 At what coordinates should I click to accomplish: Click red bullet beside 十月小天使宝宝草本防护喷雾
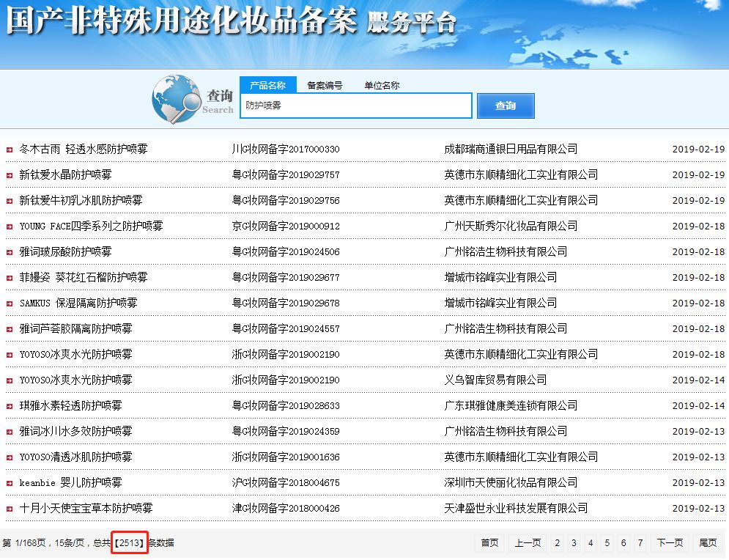10,509
